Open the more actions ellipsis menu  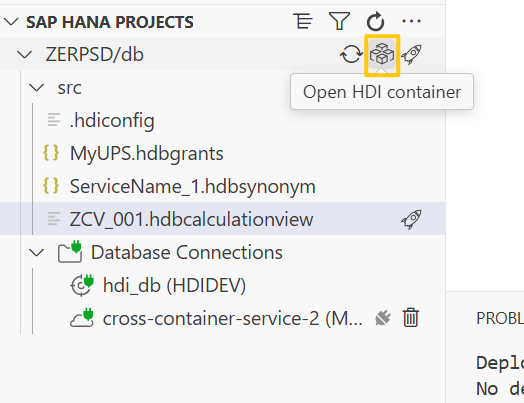point(411,21)
